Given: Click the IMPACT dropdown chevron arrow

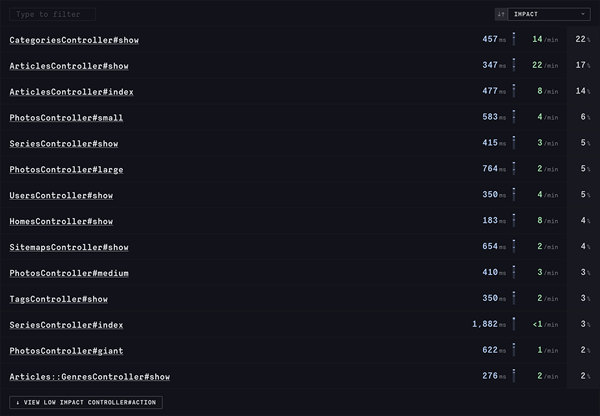Looking at the screenshot, I should coord(583,14).
